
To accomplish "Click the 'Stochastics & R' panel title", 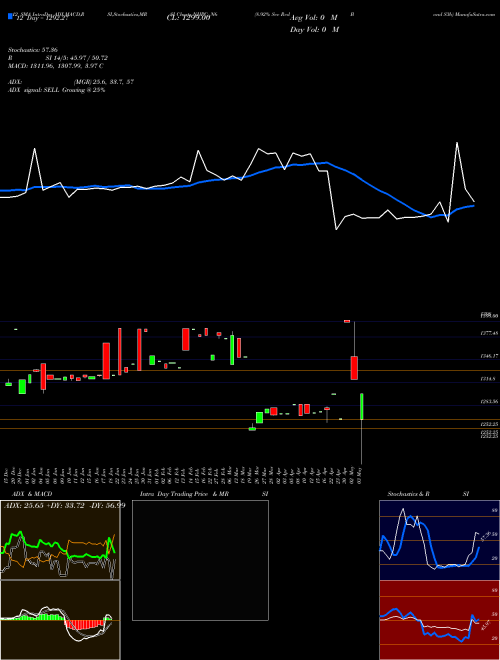I will (409, 494).
